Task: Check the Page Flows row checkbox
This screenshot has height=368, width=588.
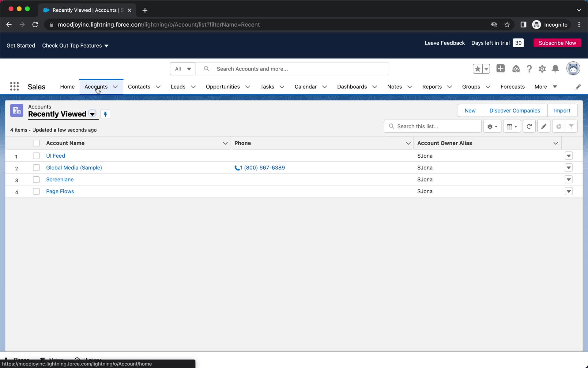Action: point(36,191)
